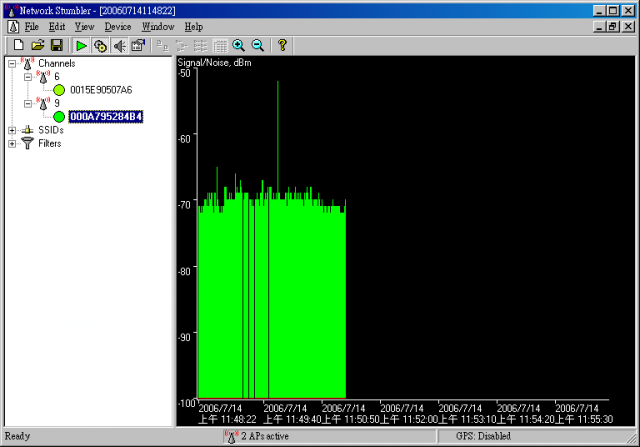The width and height of the screenshot is (640, 447).
Task: Toggle the Auto Reconfigure gears button
Action: tap(100, 45)
